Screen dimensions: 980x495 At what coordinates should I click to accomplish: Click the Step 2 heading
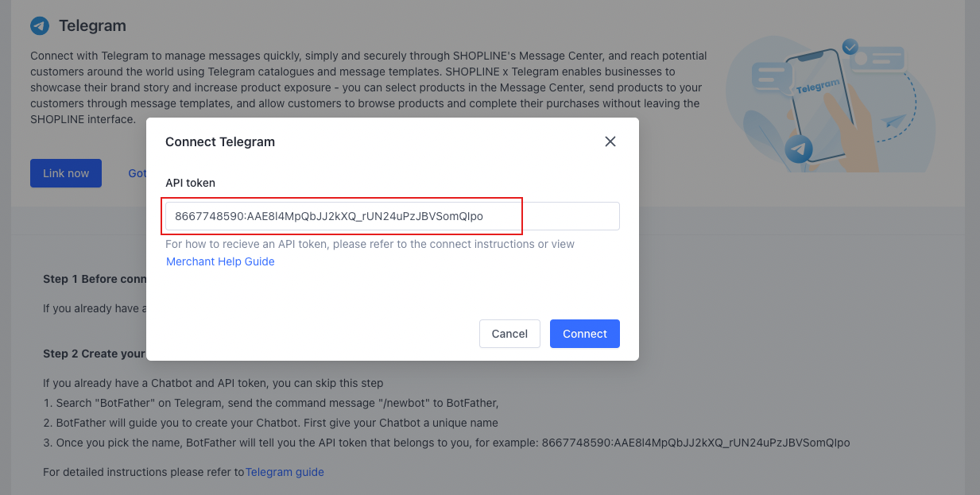[x=94, y=353]
